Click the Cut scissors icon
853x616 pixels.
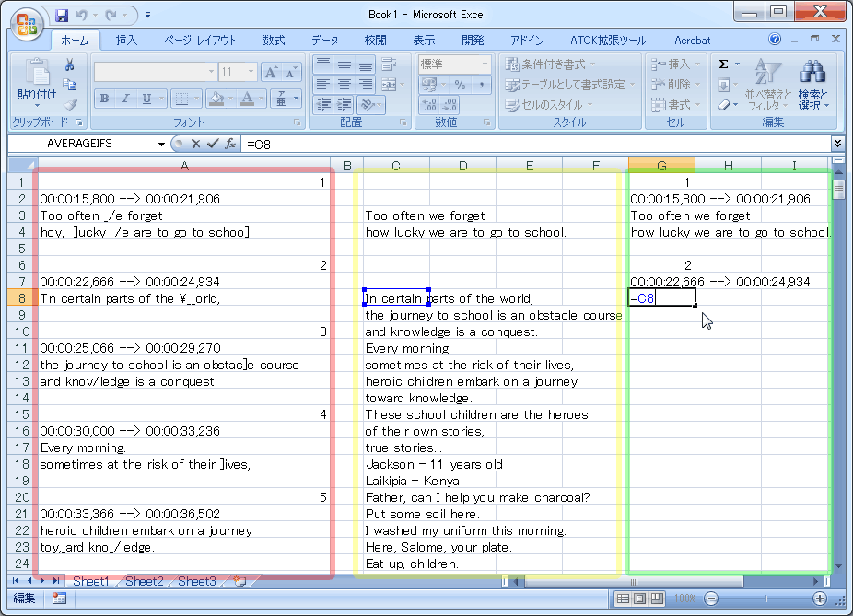(70, 65)
